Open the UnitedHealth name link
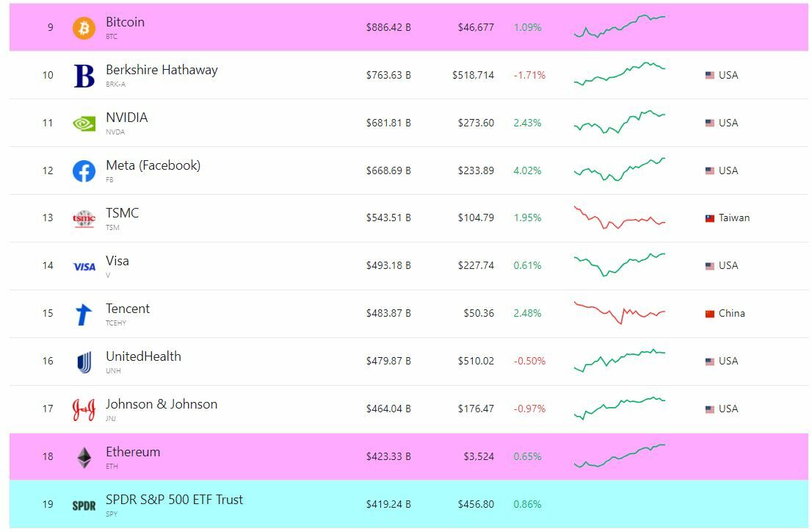The height and width of the screenshot is (532, 812). [x=143, y=356]
